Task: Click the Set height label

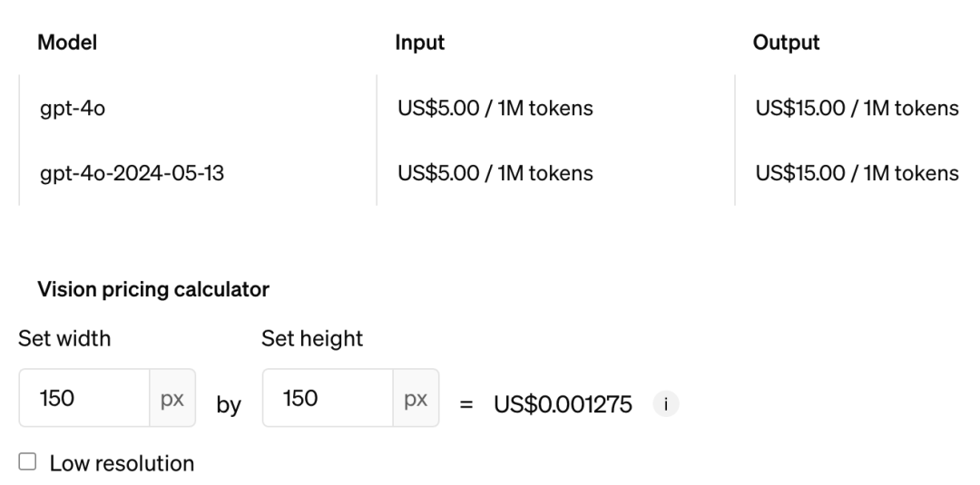Action: (312, 339)
